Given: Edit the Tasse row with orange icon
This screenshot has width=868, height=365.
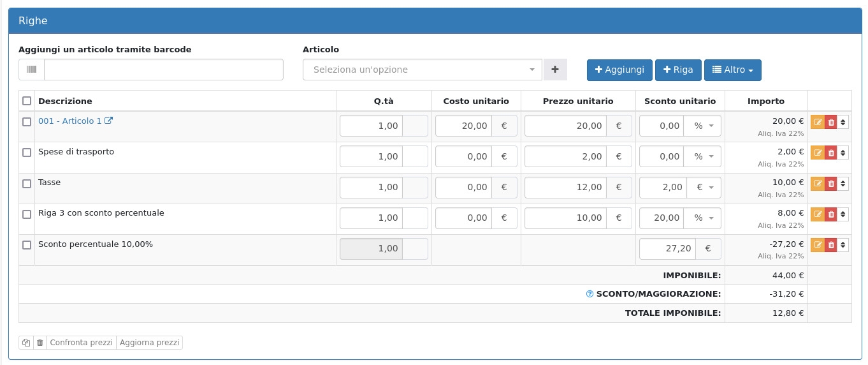Looking at the screenshot, I should click(818, 184).
